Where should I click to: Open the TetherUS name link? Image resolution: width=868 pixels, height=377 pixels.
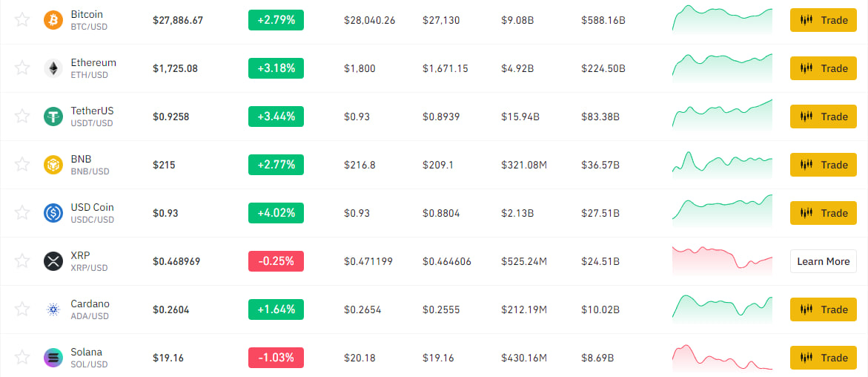[x=92, y=111]
